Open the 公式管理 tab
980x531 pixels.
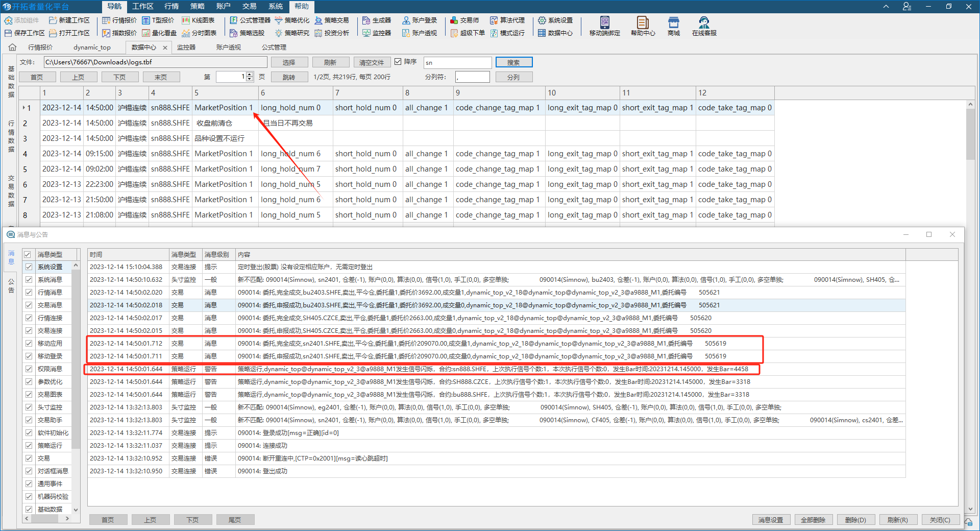pos(274,47)
